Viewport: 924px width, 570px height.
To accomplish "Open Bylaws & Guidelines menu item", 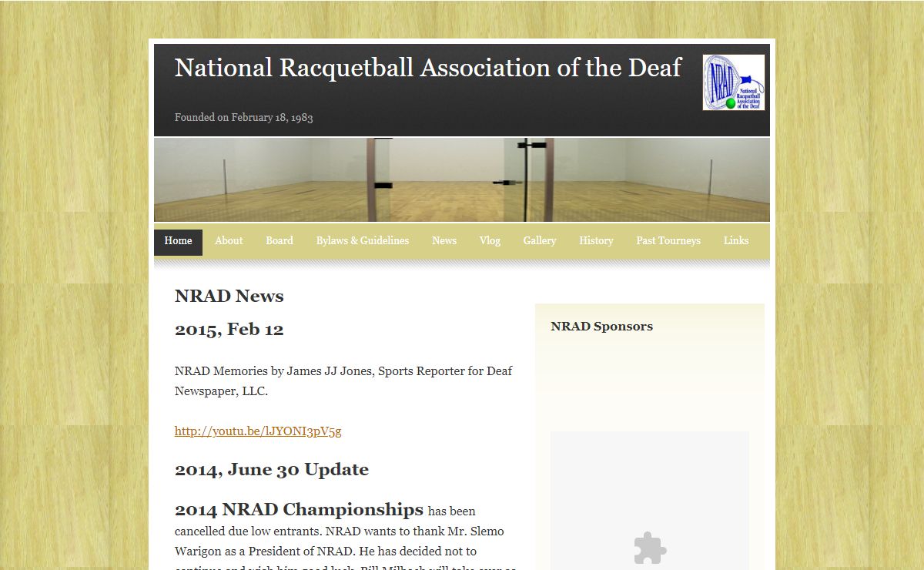I will click(363, 241).
